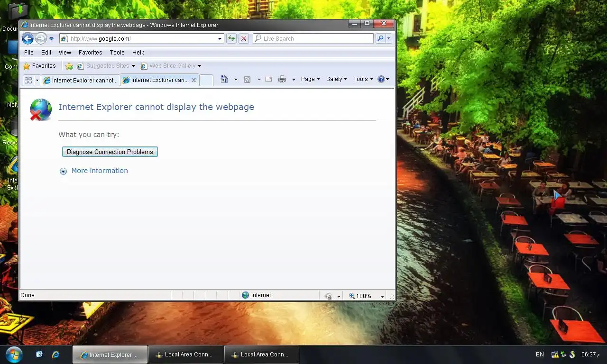This screenshot has height=364, width=607.
Task: Open the Web Slice Gallery dropdown
Action: (171, 66)
